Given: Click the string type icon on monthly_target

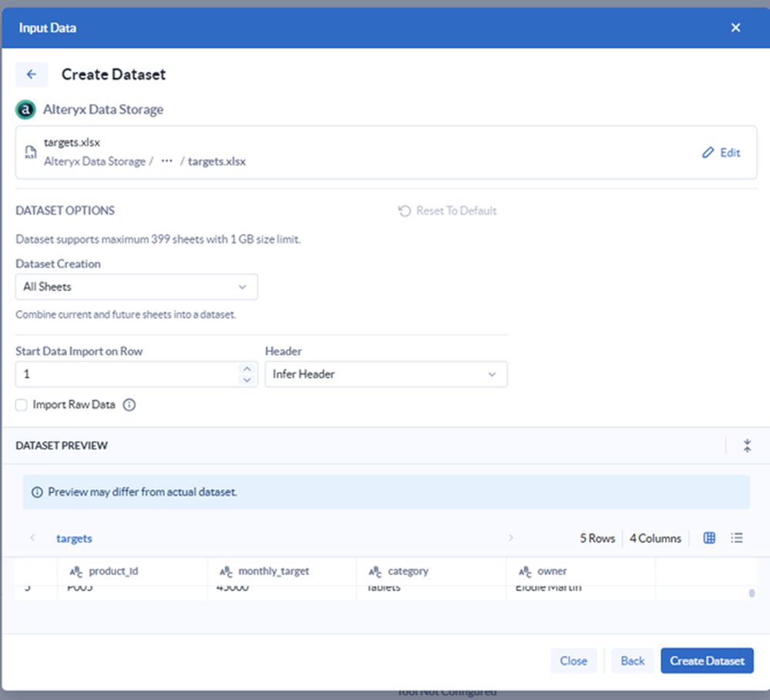Looking at the screenshot, I should [x=226, y=572].
